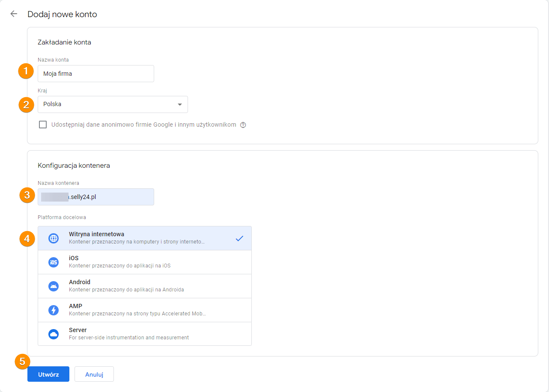The image size is (549, 392).
Task: Click the globe icon for Witryna internetowa
Action: 54,238
